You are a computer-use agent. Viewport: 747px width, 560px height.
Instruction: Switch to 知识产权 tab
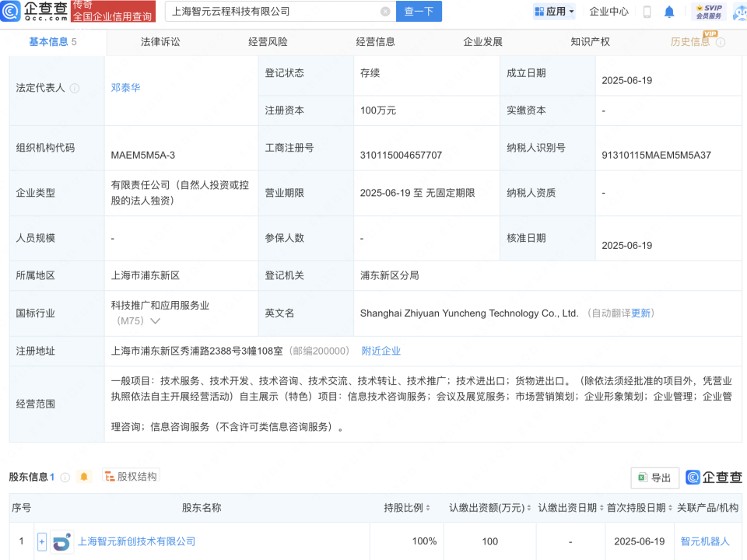tap(591, 42)
